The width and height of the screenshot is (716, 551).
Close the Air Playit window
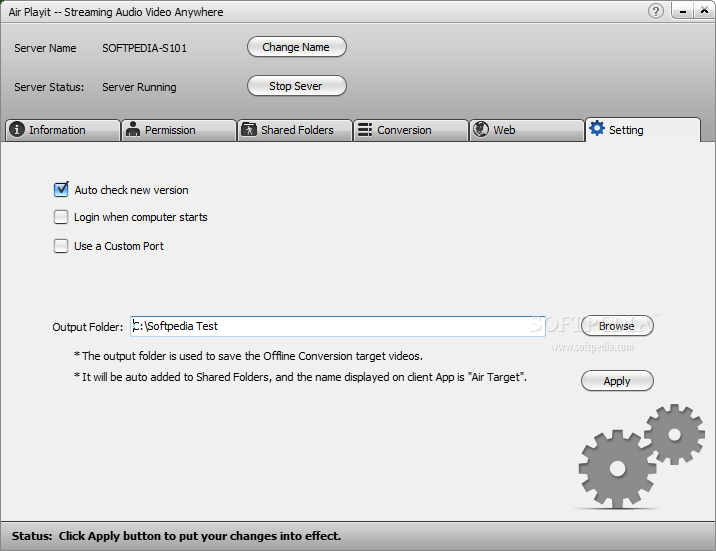click(705, 10)
